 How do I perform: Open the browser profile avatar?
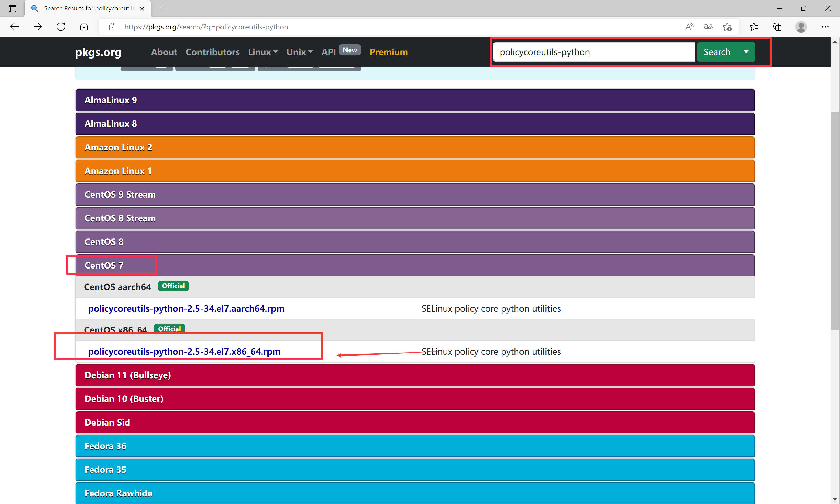tap(801, 27)
